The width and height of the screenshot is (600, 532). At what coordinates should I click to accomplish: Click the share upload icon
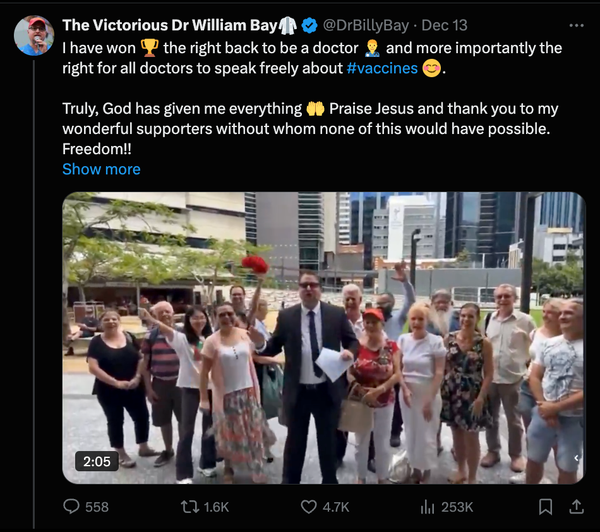(575, 507)
